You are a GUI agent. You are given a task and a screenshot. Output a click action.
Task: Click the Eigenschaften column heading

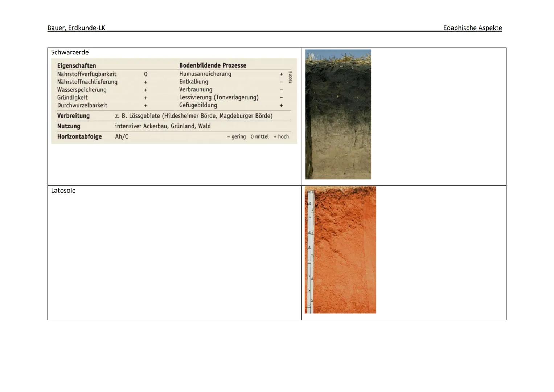77,66
